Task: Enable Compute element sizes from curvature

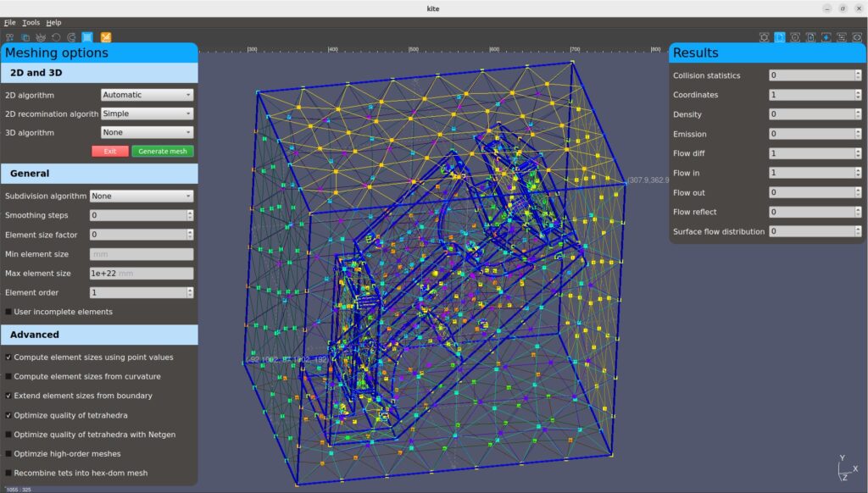Action: 8,376
